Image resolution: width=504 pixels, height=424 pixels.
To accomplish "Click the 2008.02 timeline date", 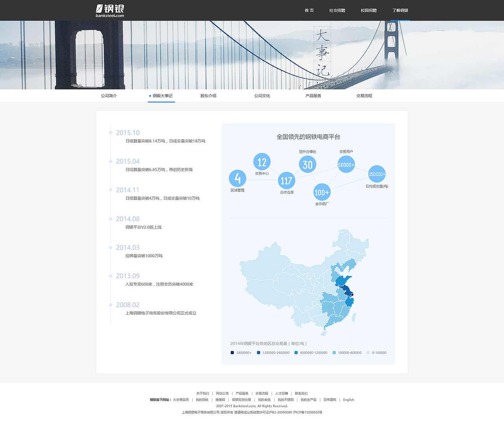I will 128,305.
